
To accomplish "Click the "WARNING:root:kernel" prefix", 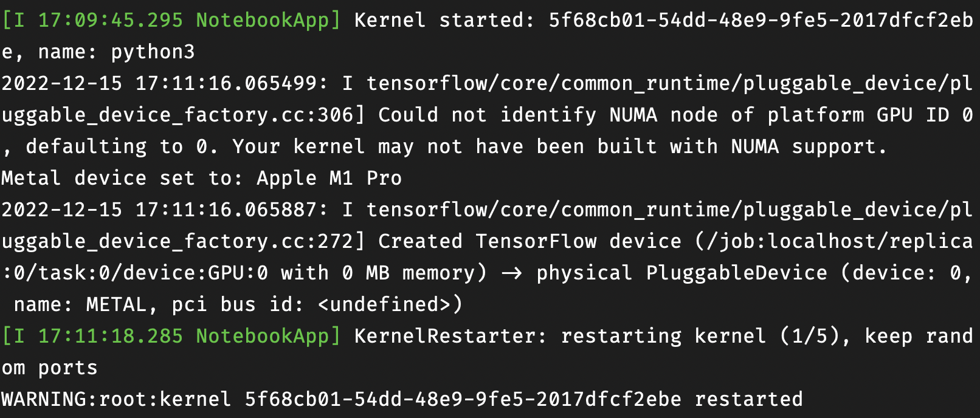I will point(116,399).
